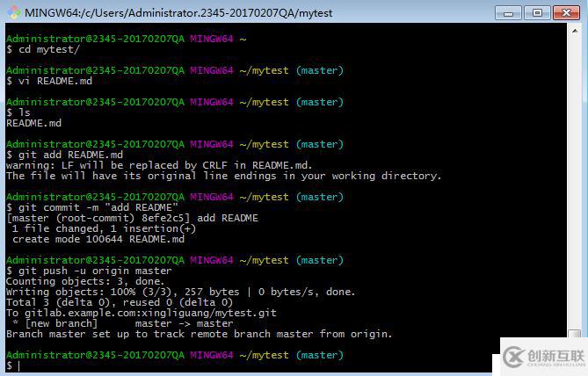The width and height of the screenshot is (588, 376).
Task: Click the '[master (root-commit) 8efe2c5]' line
Action: click(132, 218)
